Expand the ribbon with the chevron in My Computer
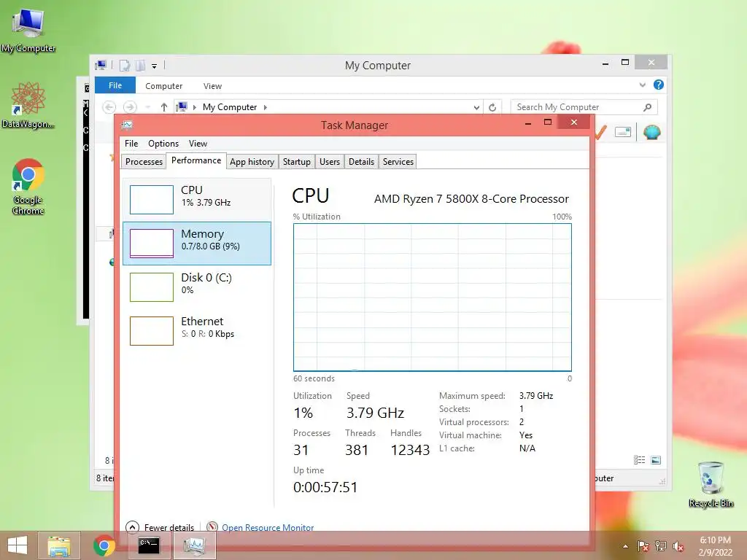This screenshot has width=747, height=560. point(642,85)
